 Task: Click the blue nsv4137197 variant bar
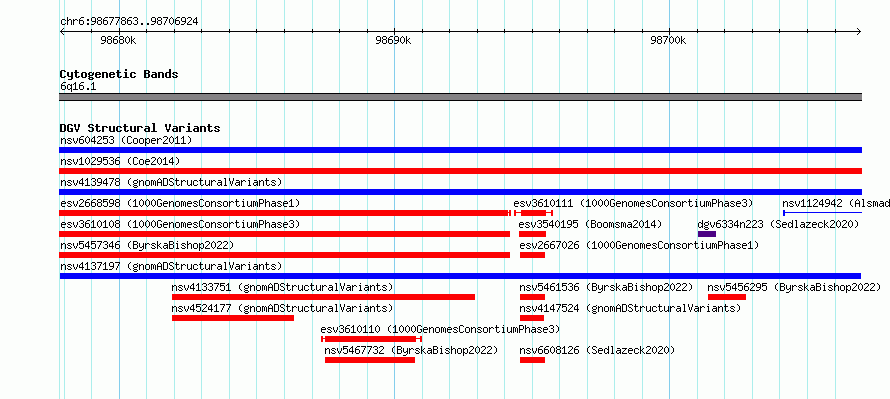pyautogui.click(x=460, y=276)
